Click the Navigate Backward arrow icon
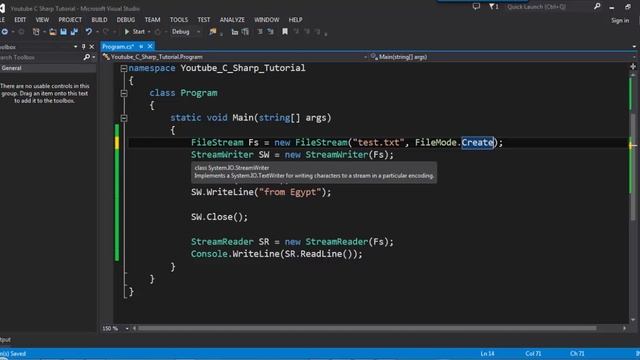This screenshot has width=640, height=360. tap(4, 31)
